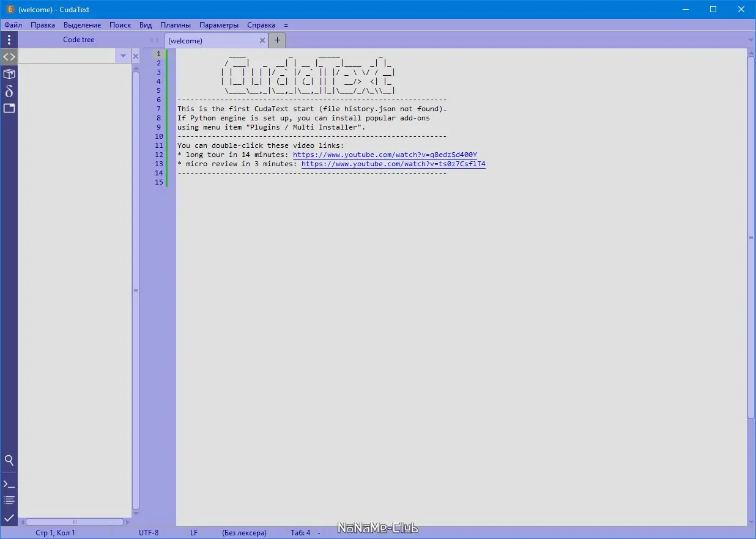Click line number 12 in gutter
The width and height of the screenshot is (756, 539).
[x=158, y=155]
